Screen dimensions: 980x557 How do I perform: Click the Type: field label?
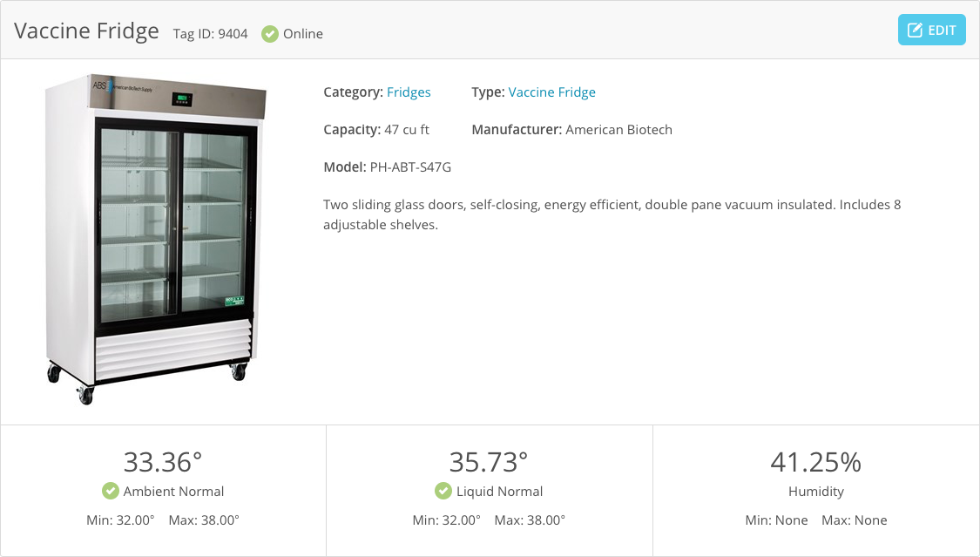(x=488, y=92)
